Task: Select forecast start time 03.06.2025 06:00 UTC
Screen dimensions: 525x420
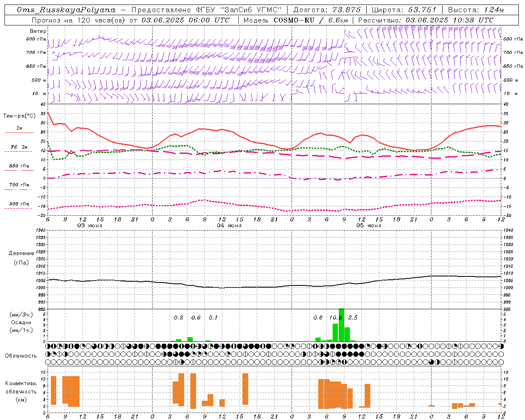Action: (185, 20)
